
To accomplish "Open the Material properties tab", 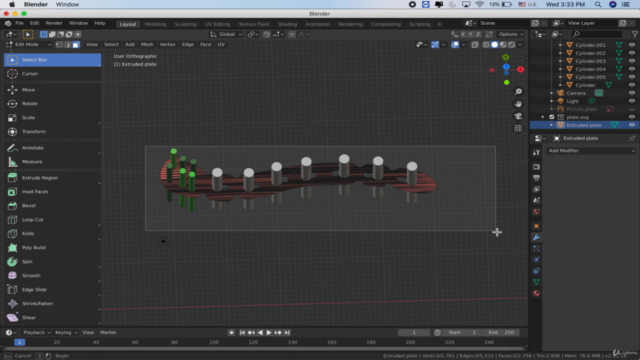I will (x=536, y=293).
